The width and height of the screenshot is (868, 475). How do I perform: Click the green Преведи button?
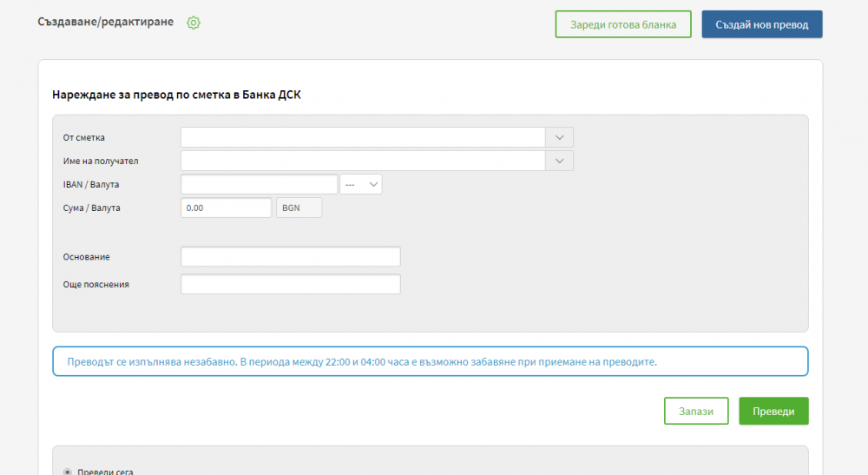coord(773,412)
